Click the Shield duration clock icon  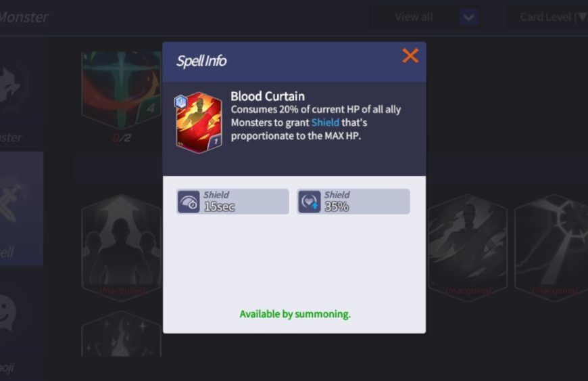(x=189, y=202)
